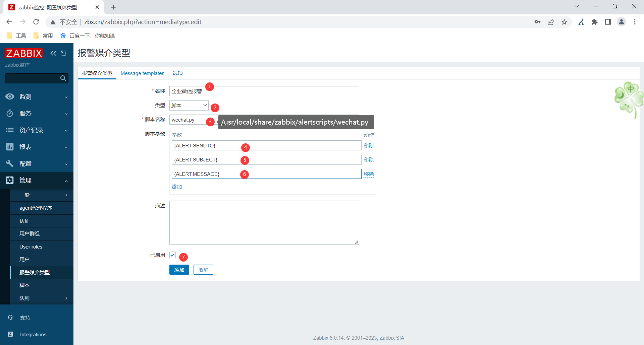Viewport: 644px width, 345px height.
Task: Expand the 队列 submenu arrow
Action: point(66,298)
